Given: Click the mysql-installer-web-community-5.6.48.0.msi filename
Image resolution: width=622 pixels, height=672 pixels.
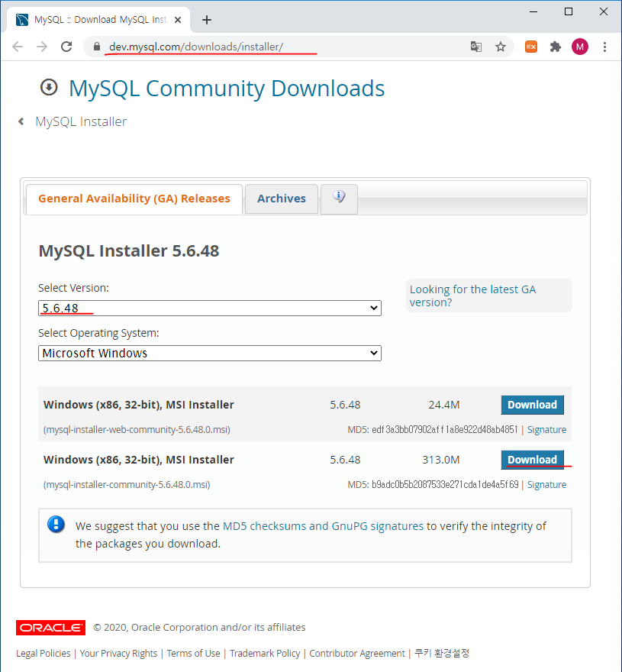Looking at the screenshot, I should (137, 429).
